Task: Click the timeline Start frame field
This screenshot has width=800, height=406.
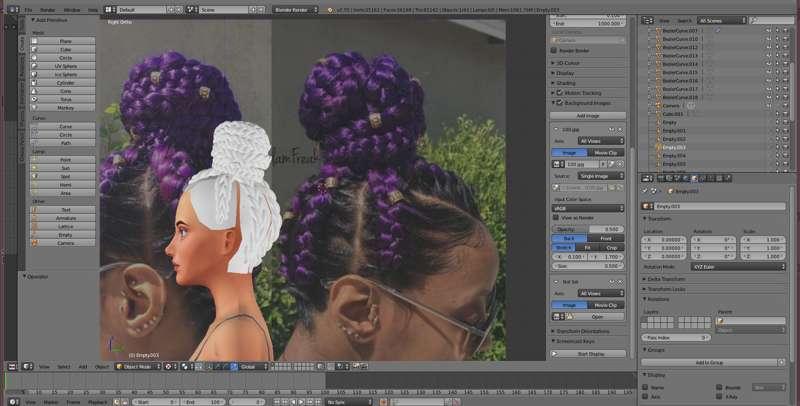Action: pyautogui.click(x=154, y=401)
